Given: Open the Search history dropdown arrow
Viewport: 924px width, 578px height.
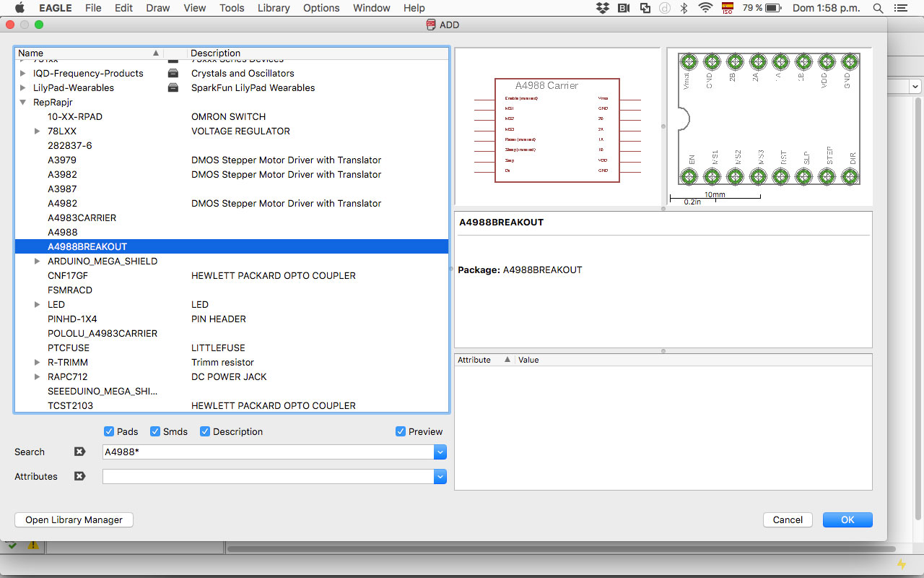Looking at the screenshot, I should point(440,452).
